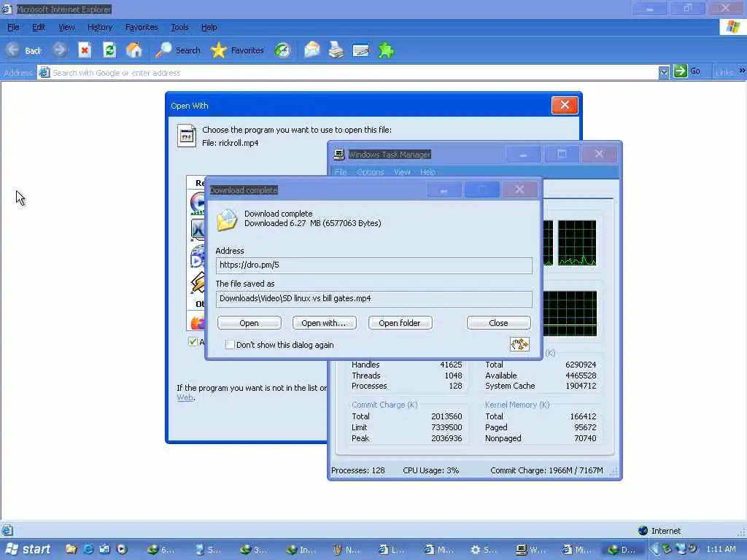
Task: Follow the Web link in Open With dialog
Action: (185, 397)
